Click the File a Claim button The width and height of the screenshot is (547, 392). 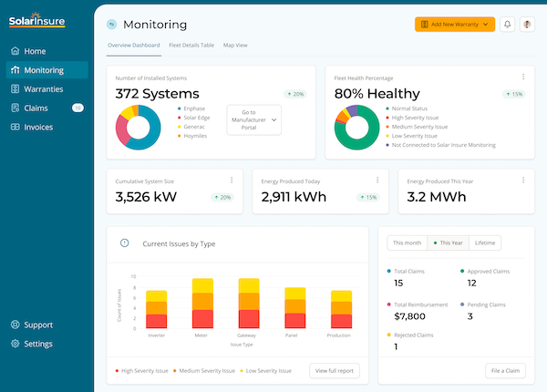pyautogui.click(x=505, y=371)
